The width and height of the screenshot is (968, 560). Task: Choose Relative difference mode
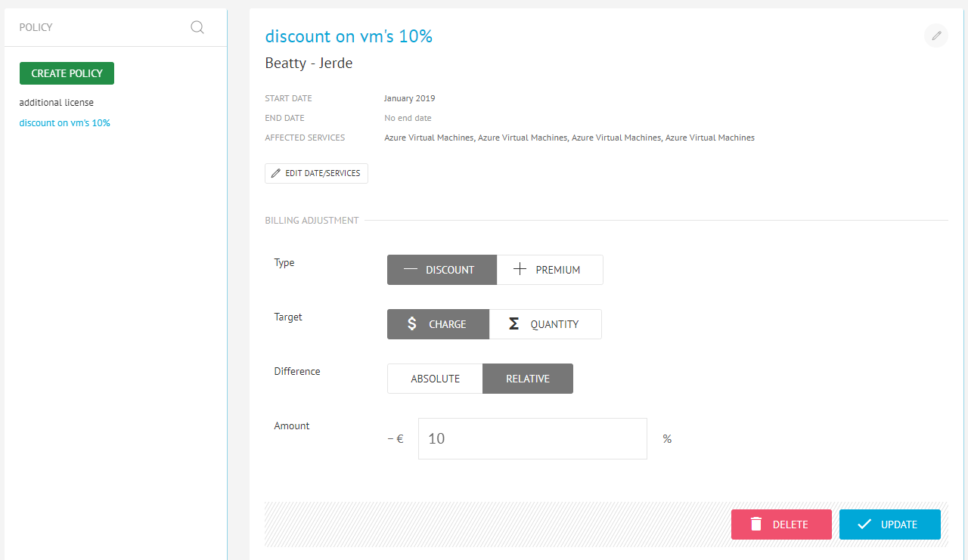(528, 379)
